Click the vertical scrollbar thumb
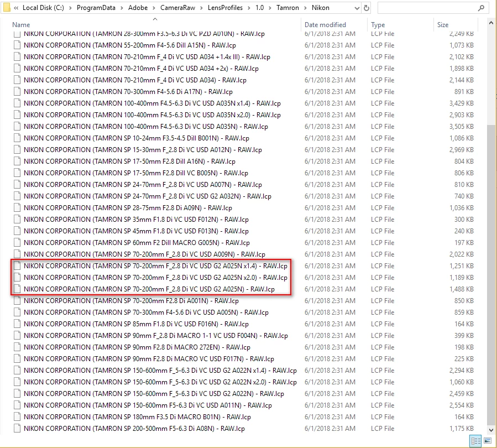Viewport: 497px width, 448px height. click(x=491, y=274)
